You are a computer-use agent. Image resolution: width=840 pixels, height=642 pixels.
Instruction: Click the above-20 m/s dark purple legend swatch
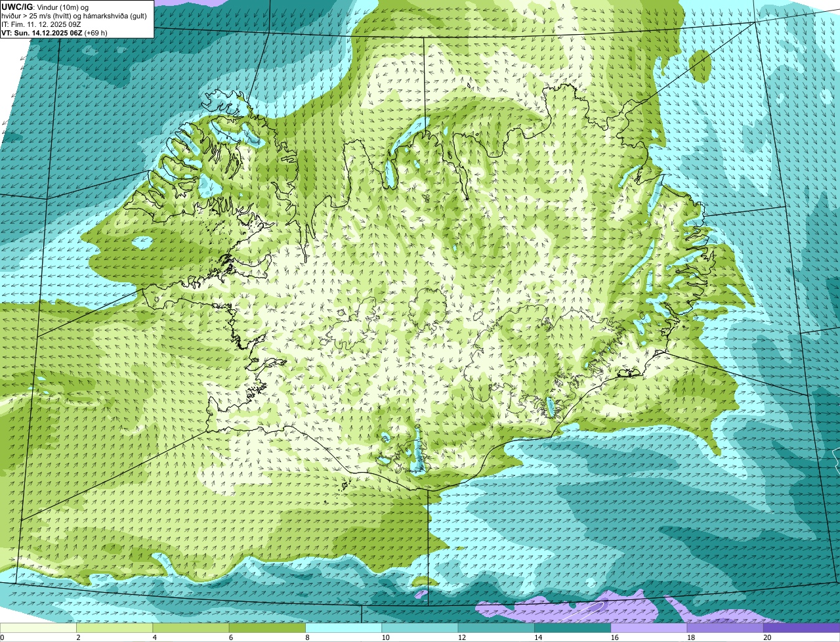[x=801, y=628]
